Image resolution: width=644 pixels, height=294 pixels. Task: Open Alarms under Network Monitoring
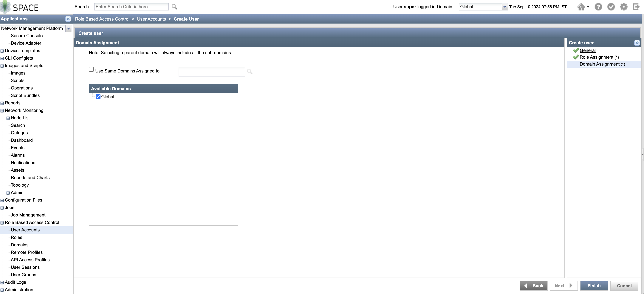click(x=18, y=155)
